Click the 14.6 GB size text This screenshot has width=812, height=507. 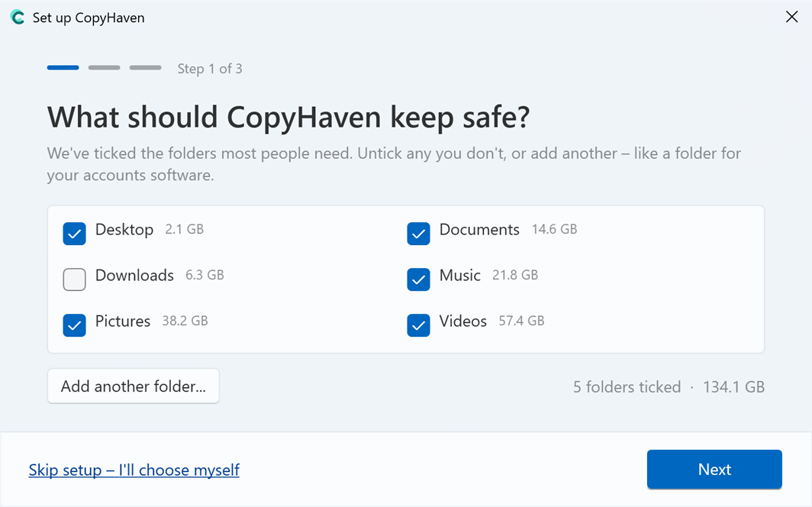coord(554,229)
